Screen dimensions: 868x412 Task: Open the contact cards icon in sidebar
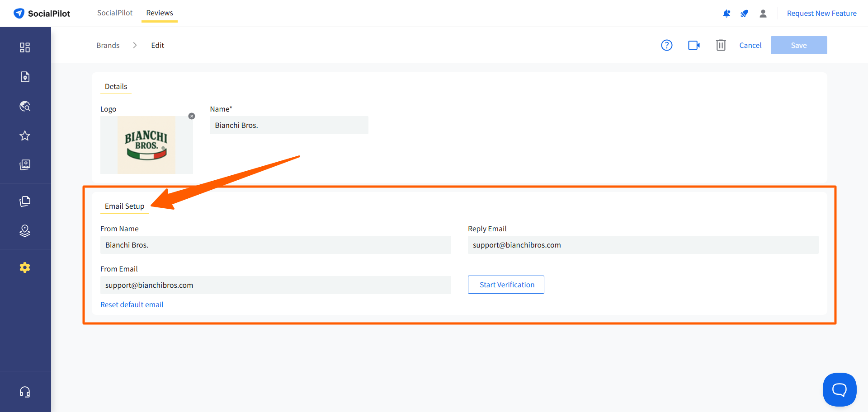tap(25, 165)
